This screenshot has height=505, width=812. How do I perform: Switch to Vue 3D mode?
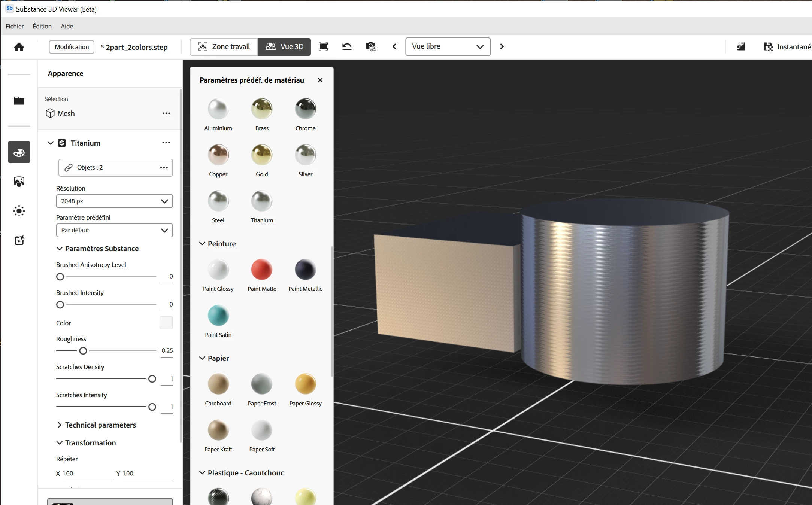click(x=285, y=46)
